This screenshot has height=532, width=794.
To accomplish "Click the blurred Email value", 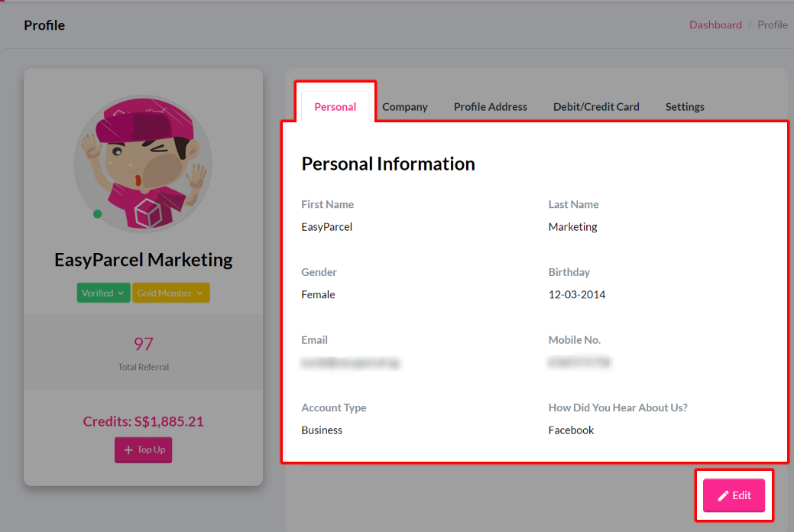I will click(x=350, y=362).
